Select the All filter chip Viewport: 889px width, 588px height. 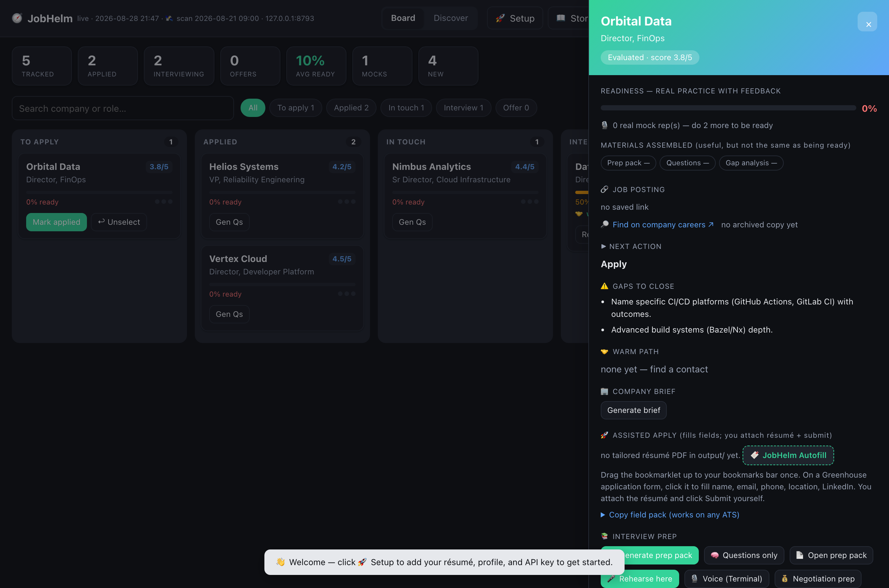tap(253, 108)
